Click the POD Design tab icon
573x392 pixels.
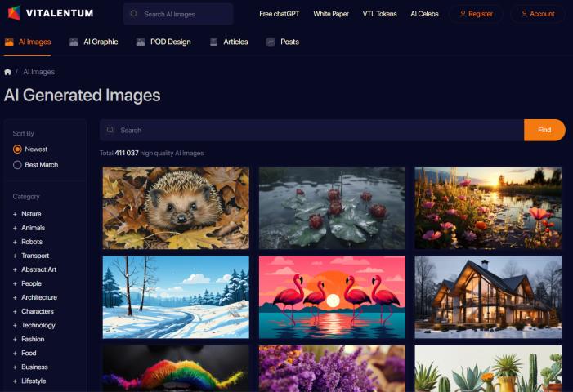(141, 42)
